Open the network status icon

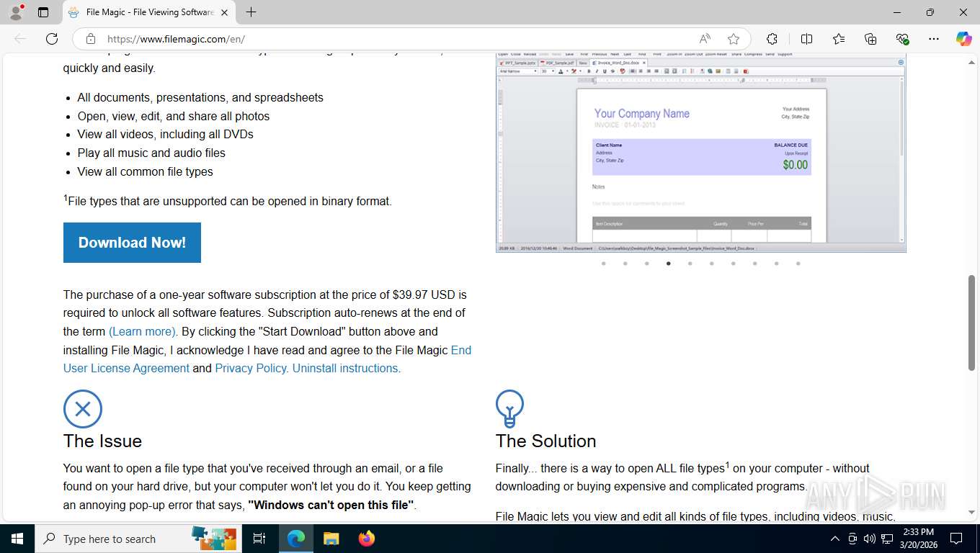[x=887, y=539]
